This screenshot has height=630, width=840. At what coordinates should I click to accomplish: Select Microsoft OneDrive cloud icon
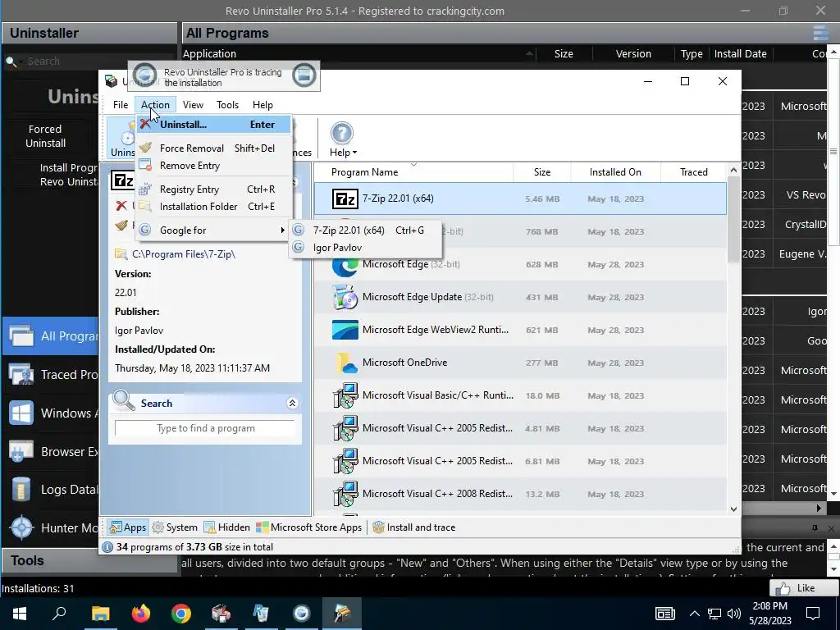[345, 363]
